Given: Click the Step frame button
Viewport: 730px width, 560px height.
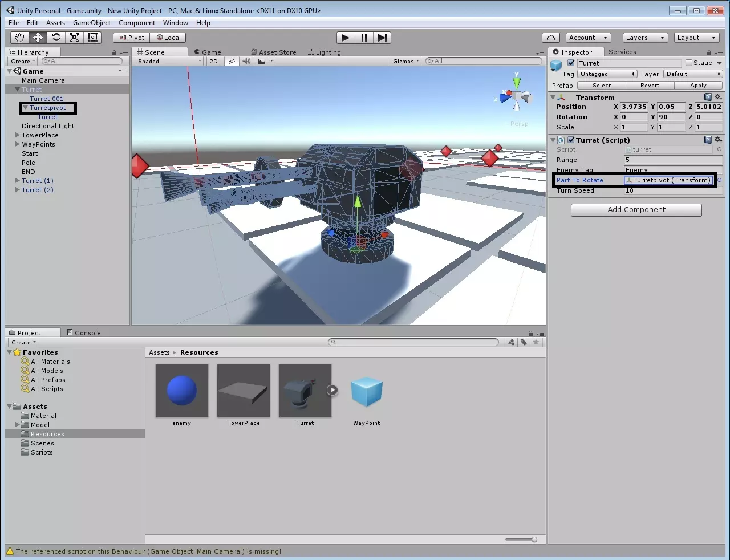Looking at the screenshot, I should [383, 38].
